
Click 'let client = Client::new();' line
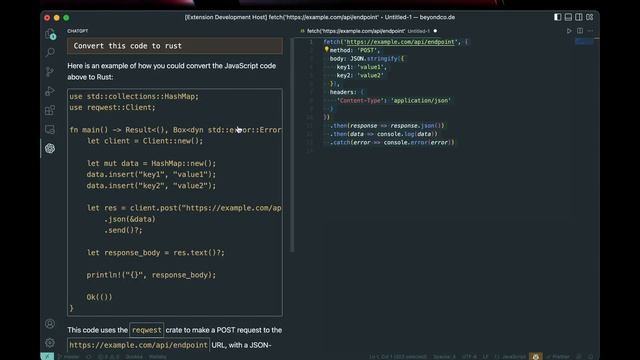[145, 141]
